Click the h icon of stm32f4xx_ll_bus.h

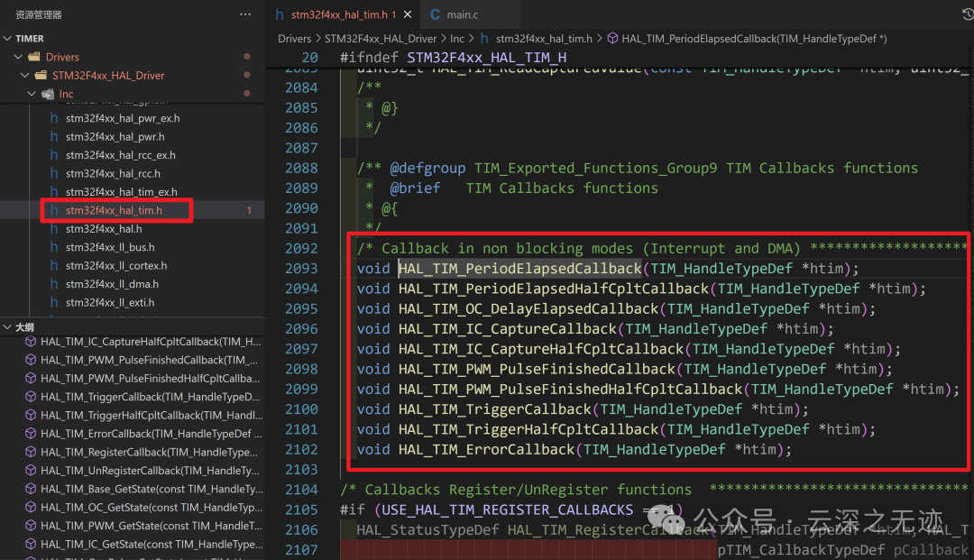[x=54, y=247]
